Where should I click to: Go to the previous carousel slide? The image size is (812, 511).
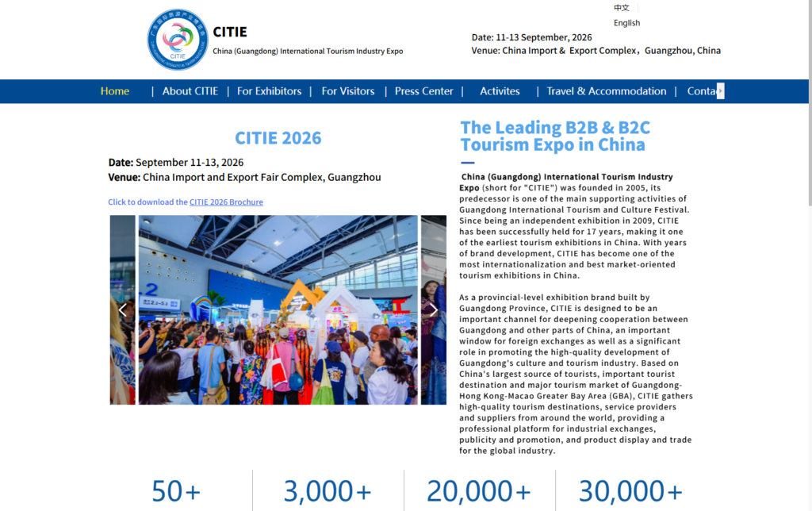(x=122, y=310)
